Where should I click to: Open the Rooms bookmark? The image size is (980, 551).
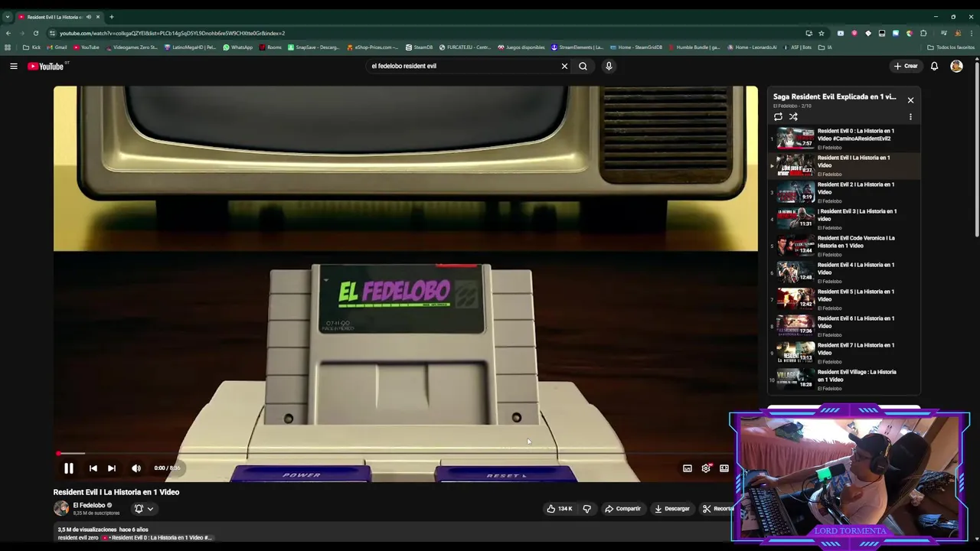[270, 47]
